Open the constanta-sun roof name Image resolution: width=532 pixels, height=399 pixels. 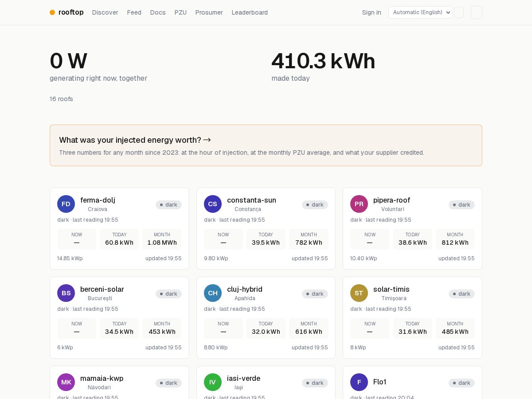click(251, 200)
